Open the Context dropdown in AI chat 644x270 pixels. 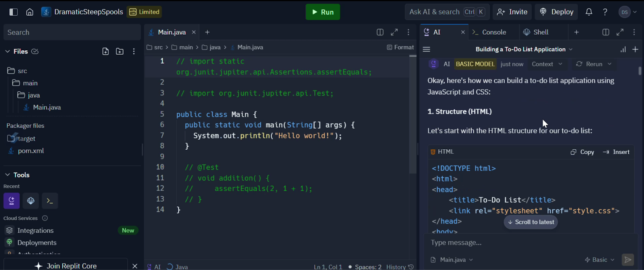tap(547, 64)
